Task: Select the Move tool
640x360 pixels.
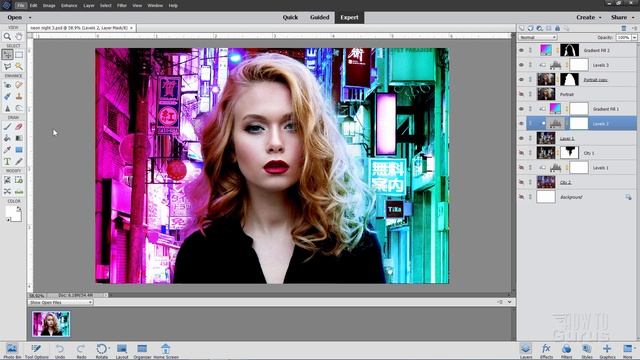Action: (7, 54)
